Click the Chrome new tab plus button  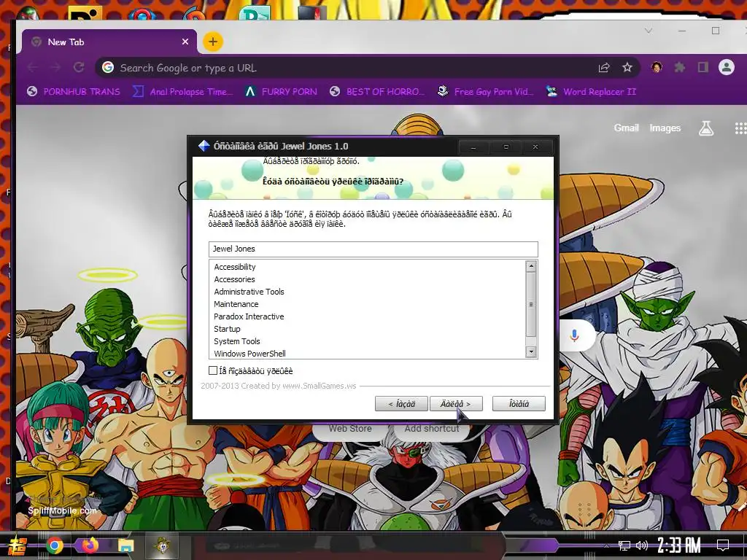[x=212, y=42]
